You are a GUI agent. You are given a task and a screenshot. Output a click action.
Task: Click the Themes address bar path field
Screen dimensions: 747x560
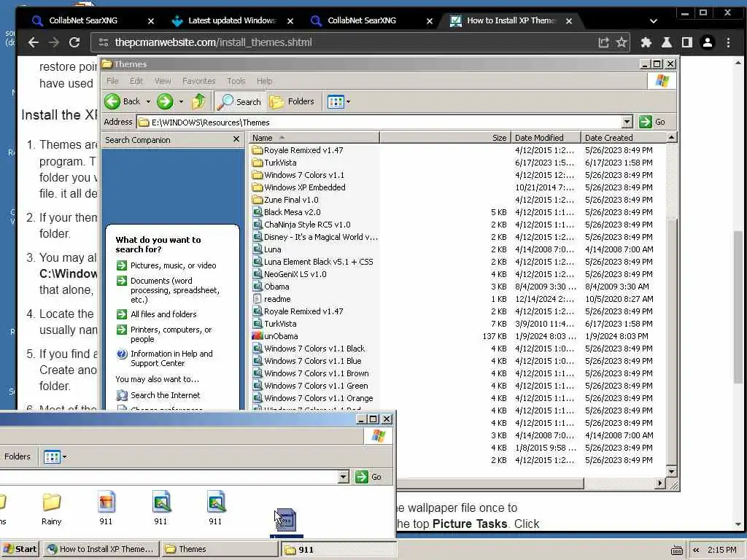379,122
